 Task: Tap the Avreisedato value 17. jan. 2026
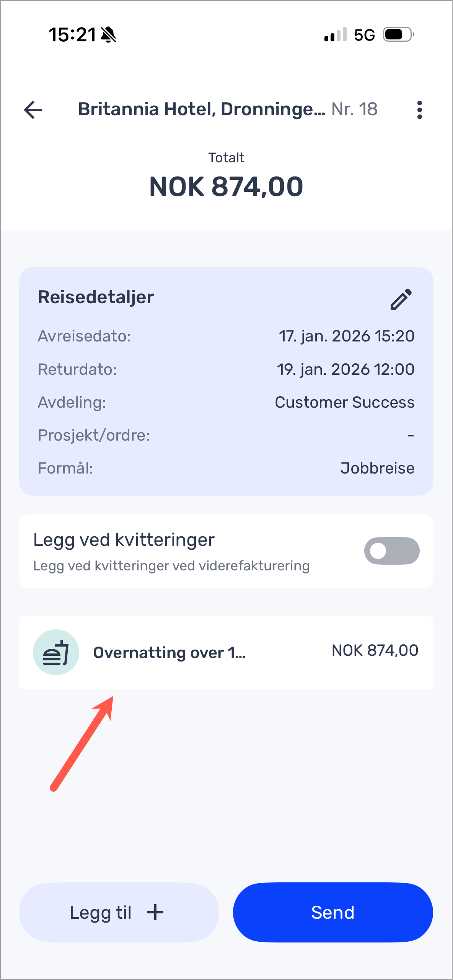coord(346,336)
